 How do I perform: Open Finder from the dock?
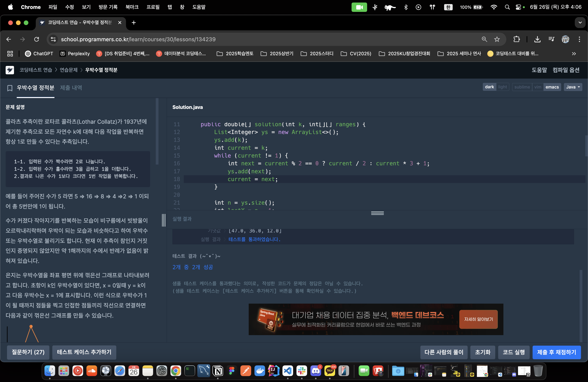[50, 371]
